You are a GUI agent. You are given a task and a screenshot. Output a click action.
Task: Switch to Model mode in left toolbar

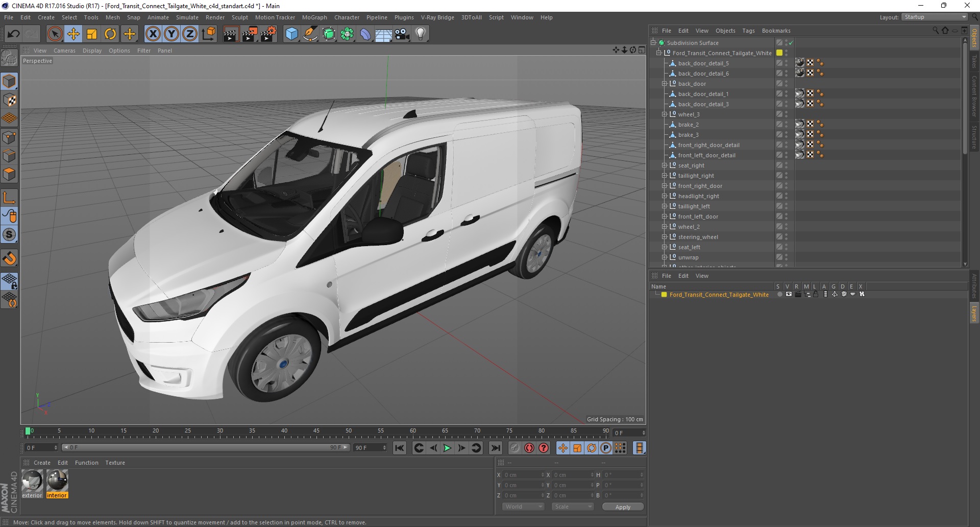(x=9, y=81)
